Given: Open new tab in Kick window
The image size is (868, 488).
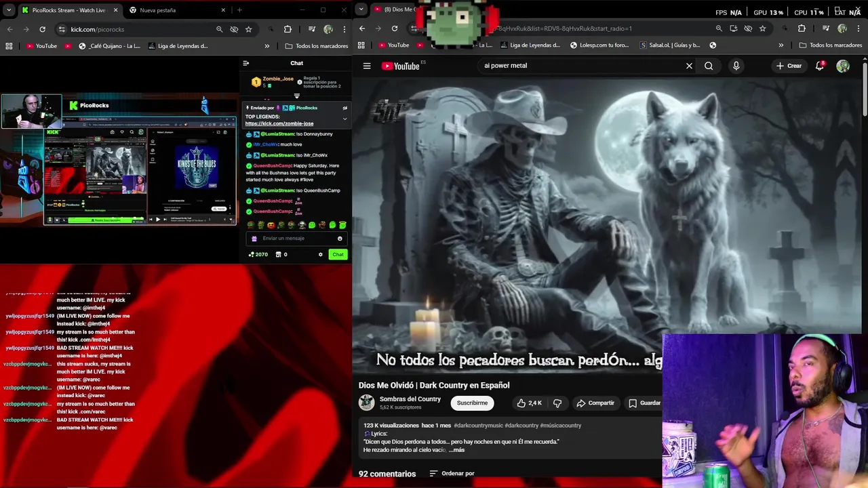Looking at the screenshot, I should coord(239,10).
